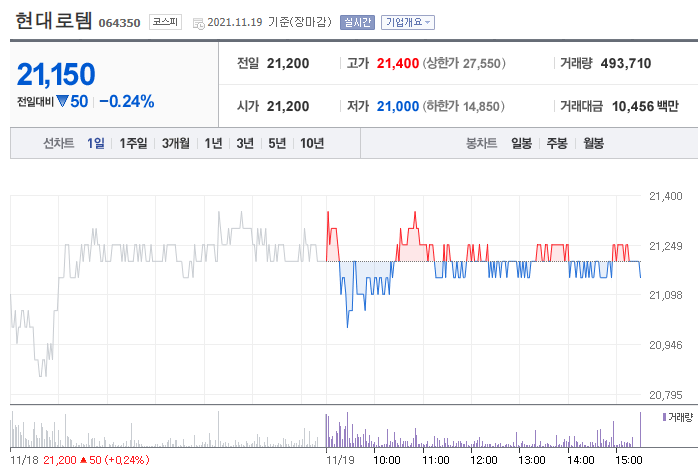Click the blue down triangle next to 50
Viewport: 698px width, 475px height.
click(62, 101)
